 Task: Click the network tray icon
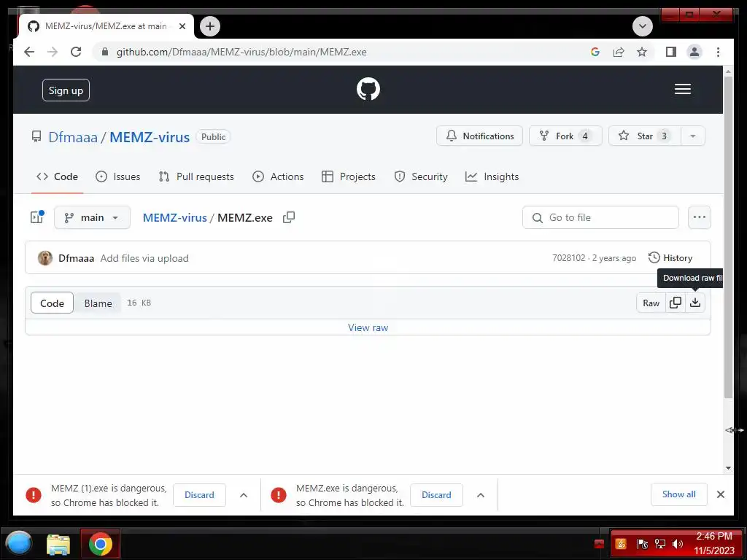[659, 544]
